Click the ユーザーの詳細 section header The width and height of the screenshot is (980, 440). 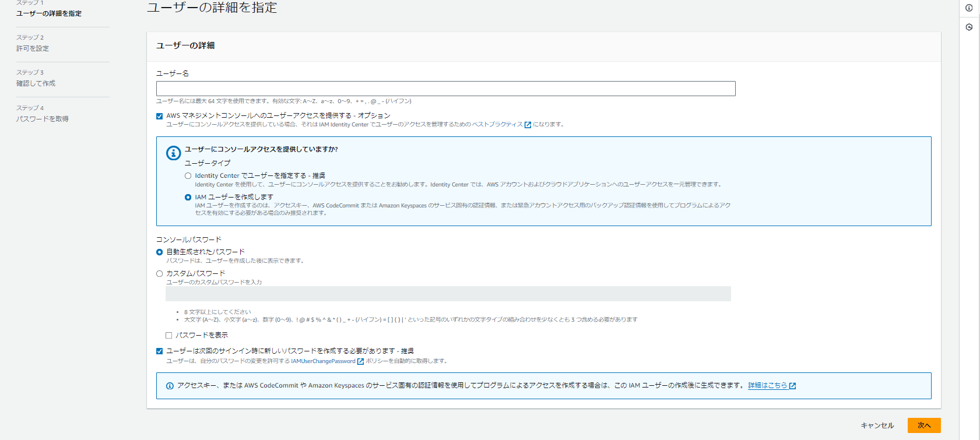[x=185, y=45]
